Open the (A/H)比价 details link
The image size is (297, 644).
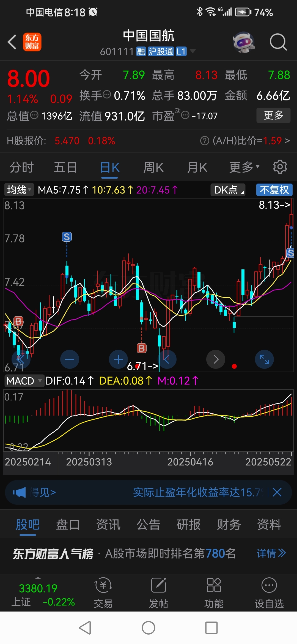(x=251, y=141)
